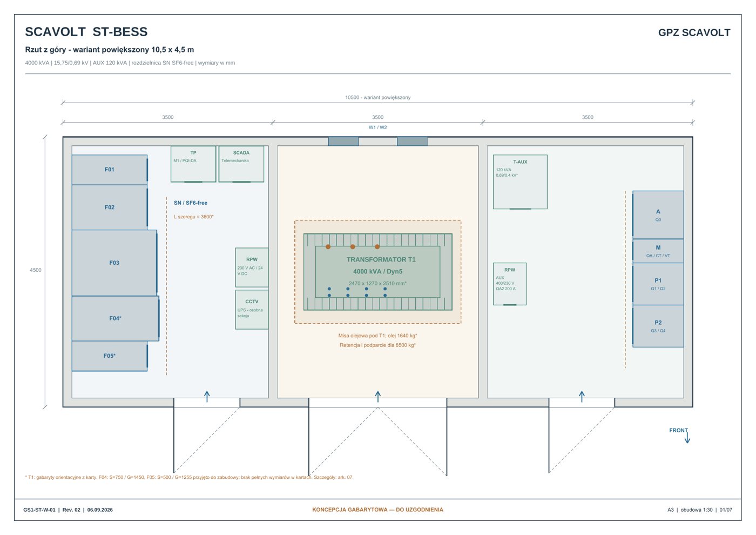The image size is (756, 535).
Task: Click the subtitle "Rzut z góry - wariant powiększony"
Action: (x=86, y=50)
